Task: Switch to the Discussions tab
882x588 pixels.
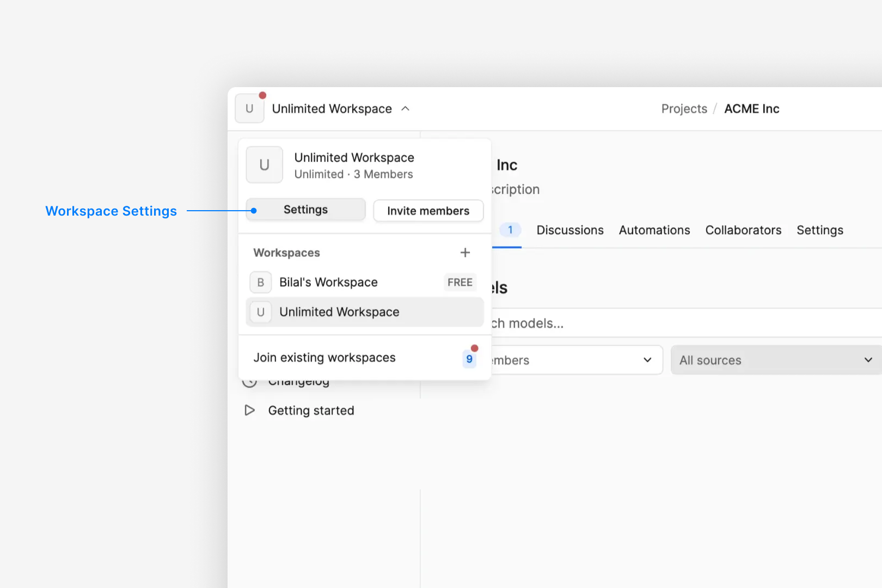Action: [x=569, y=230]
